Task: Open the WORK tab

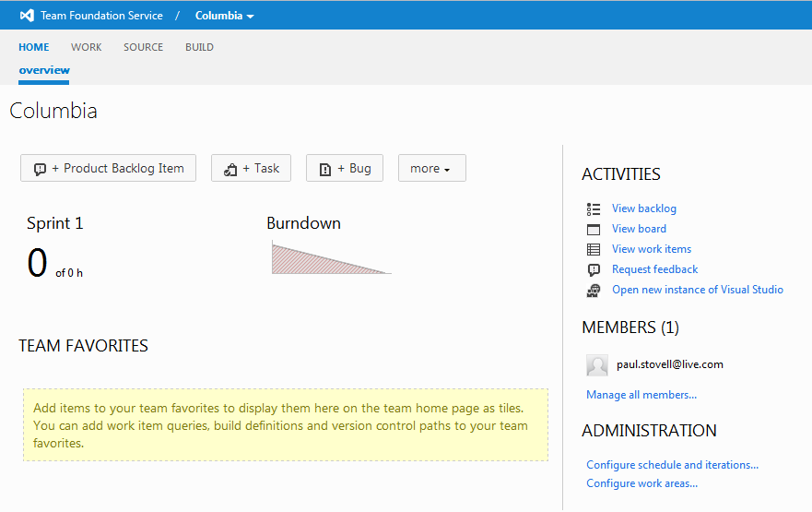Action: pos(87,47)
